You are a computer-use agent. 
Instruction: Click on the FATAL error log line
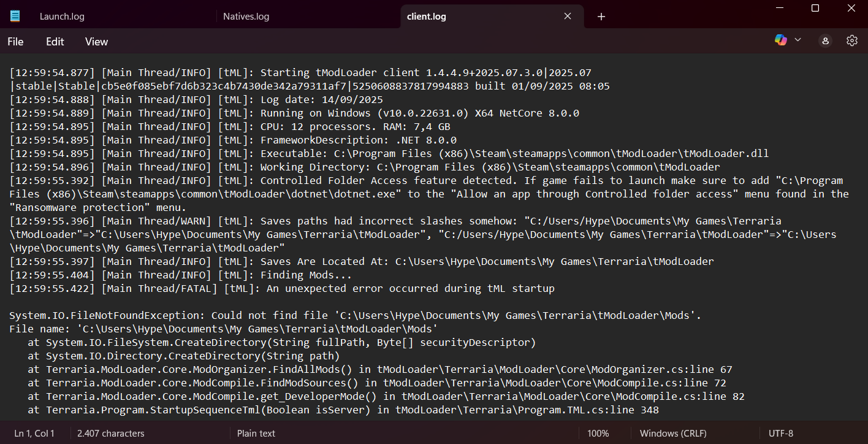pos(282,288)
